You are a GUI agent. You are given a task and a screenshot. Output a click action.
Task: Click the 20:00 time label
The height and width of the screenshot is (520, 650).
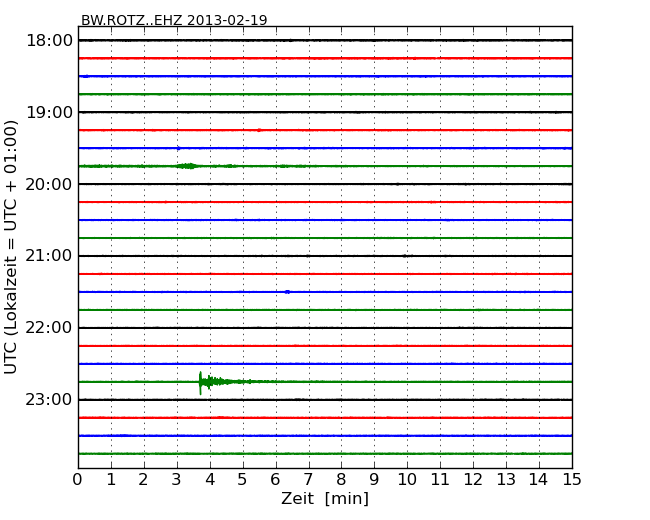click(49, 184)
